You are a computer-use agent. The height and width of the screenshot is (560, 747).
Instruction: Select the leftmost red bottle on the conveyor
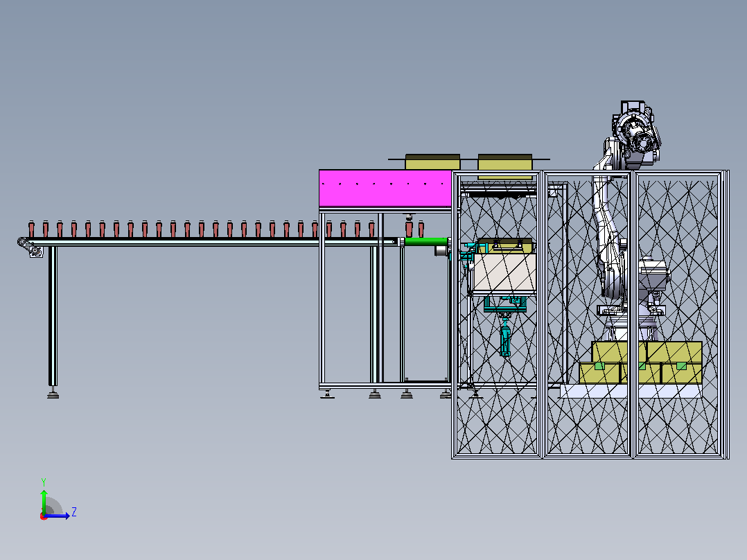tap(31, 229)
